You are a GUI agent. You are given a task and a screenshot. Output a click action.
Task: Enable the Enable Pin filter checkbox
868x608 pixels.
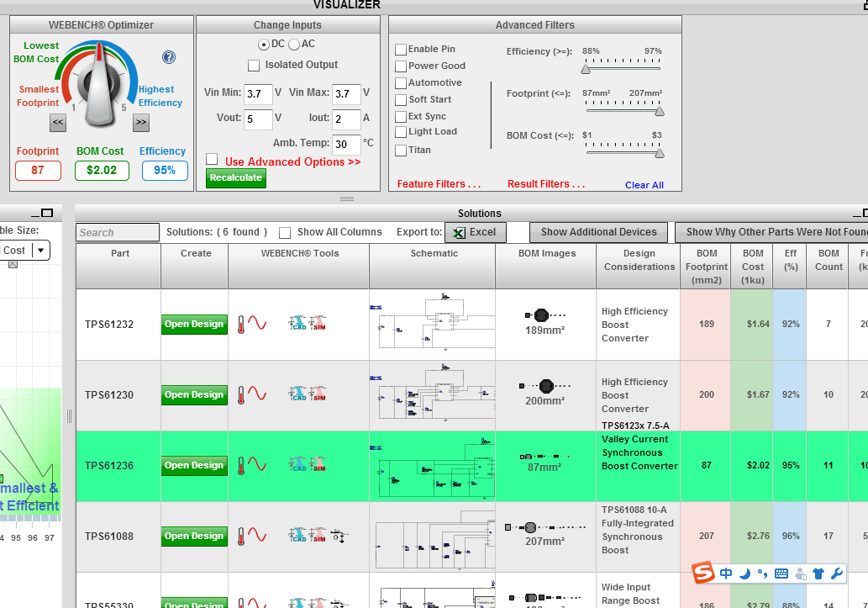[401, 50]
